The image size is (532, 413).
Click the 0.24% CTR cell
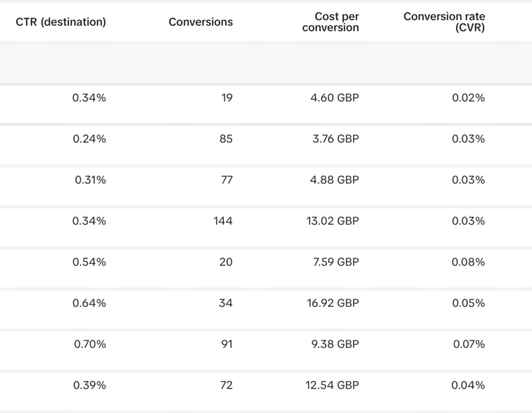[89, 139]
